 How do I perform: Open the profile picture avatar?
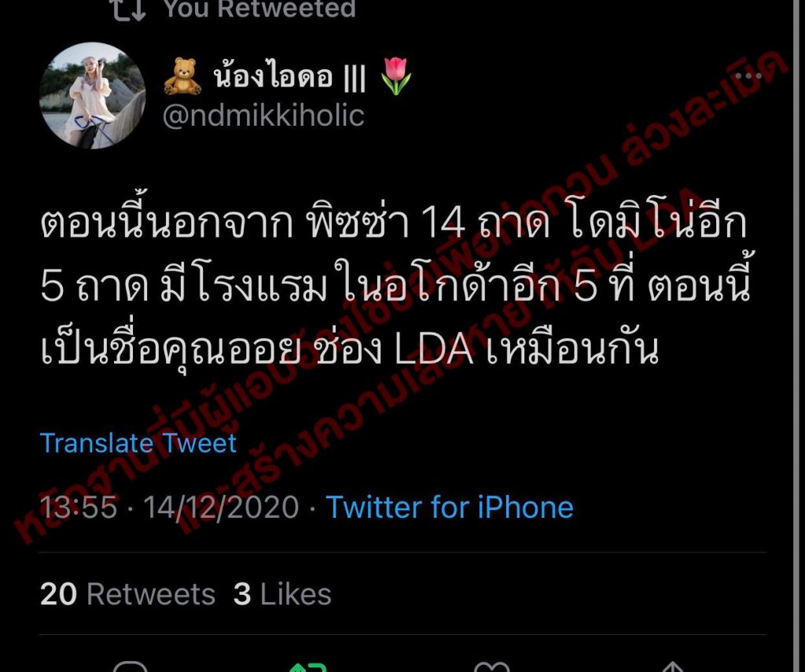(93, 95)
